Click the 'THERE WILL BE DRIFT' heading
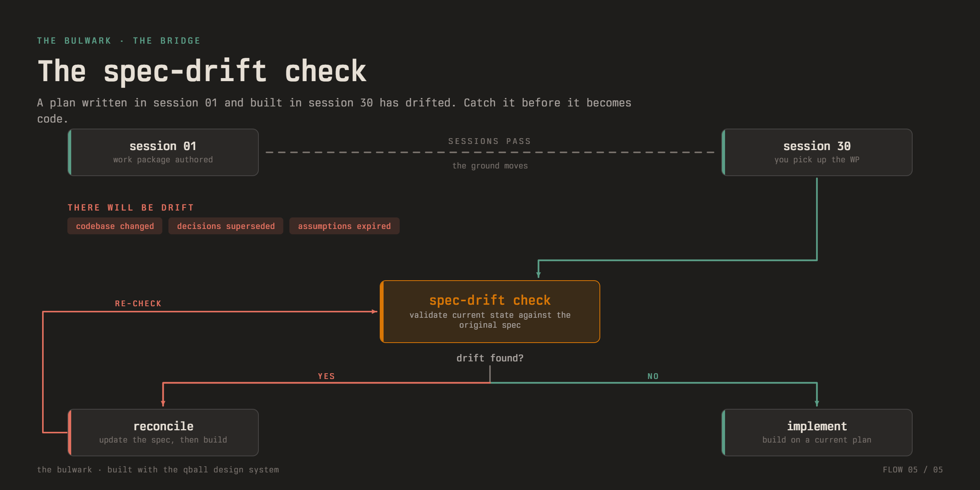 point(131,207)
